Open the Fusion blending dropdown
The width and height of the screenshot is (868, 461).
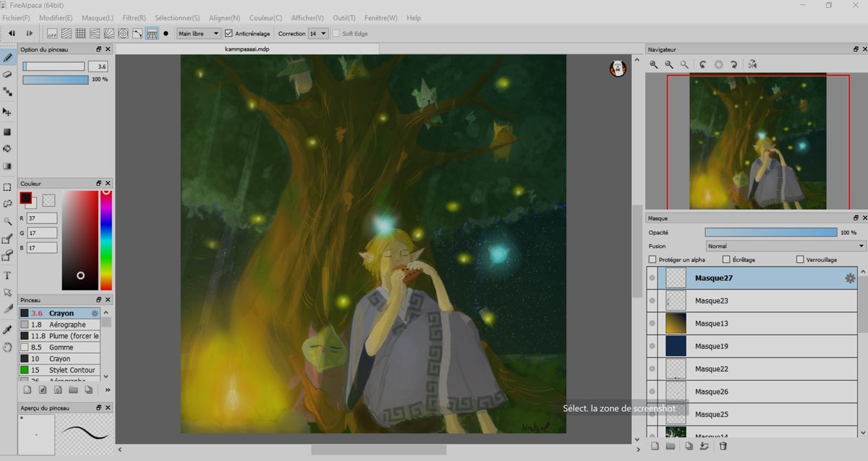(x=786, y=246)
